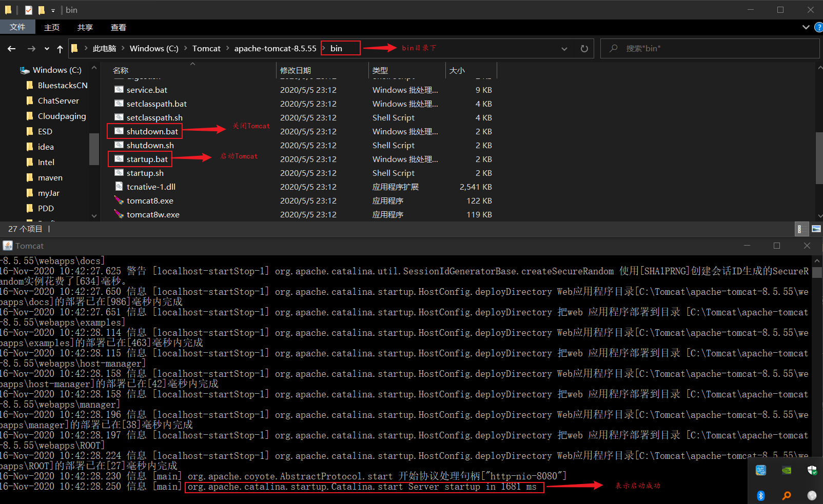Select the tomcat8w.exe file
Viewport: 823px width, 504px height.
pos(153,214)
